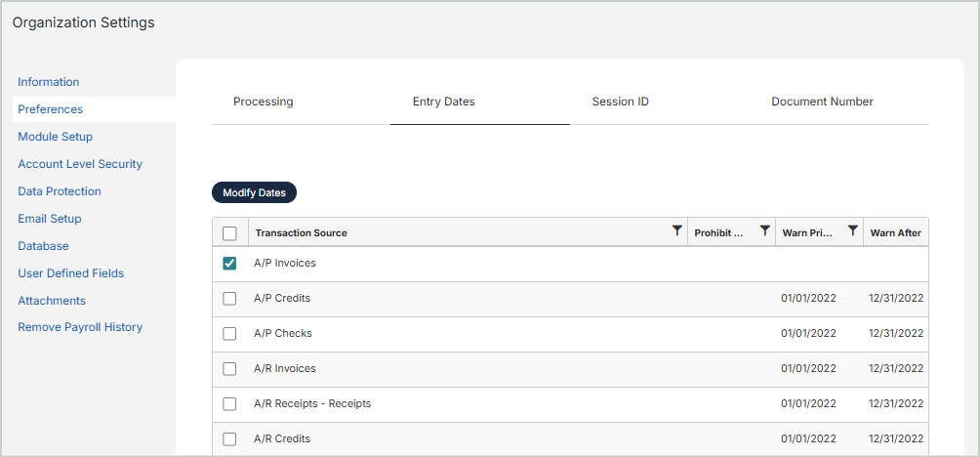Viewport: 980px width, 457px height.
Task: Open the Email Setup page
Action: coord(50,219)
